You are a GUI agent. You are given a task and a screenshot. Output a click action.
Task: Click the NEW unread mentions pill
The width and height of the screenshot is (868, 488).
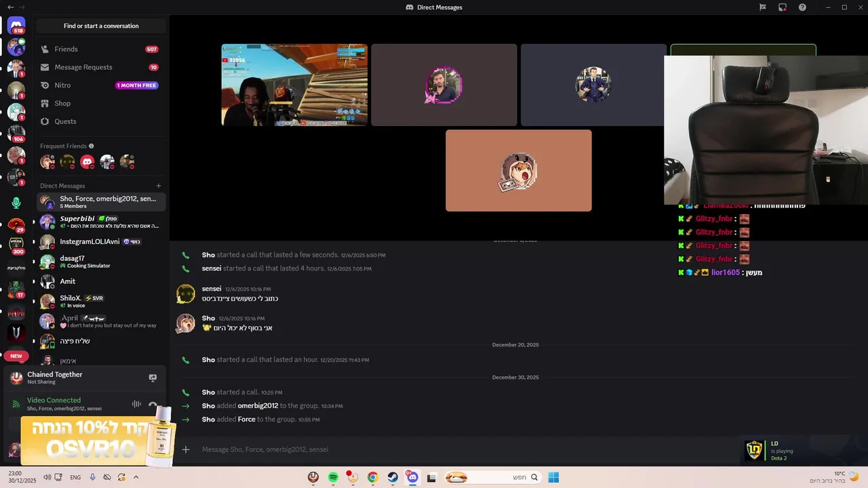pos(16,356)
